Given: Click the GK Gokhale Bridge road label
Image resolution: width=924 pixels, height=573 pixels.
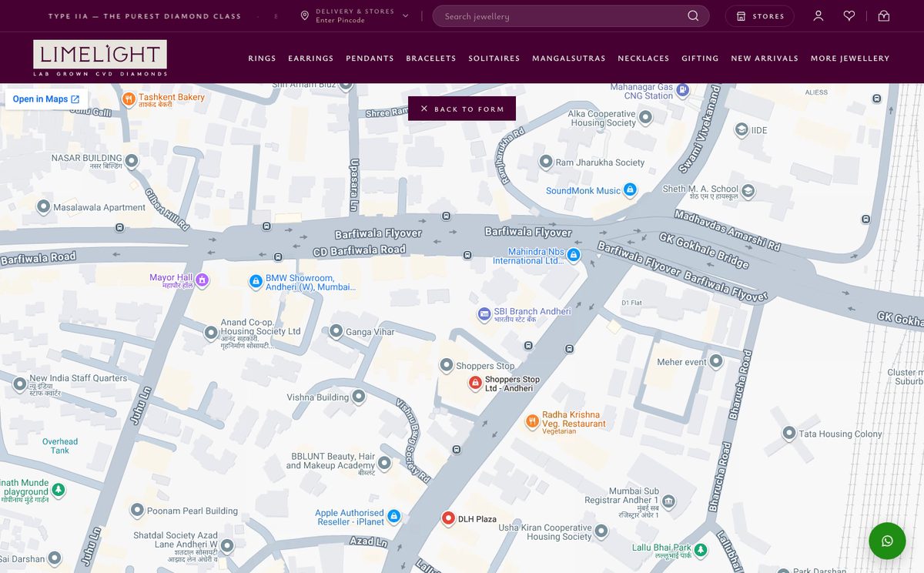Looking at the screenshot, I should click(704, 250).
